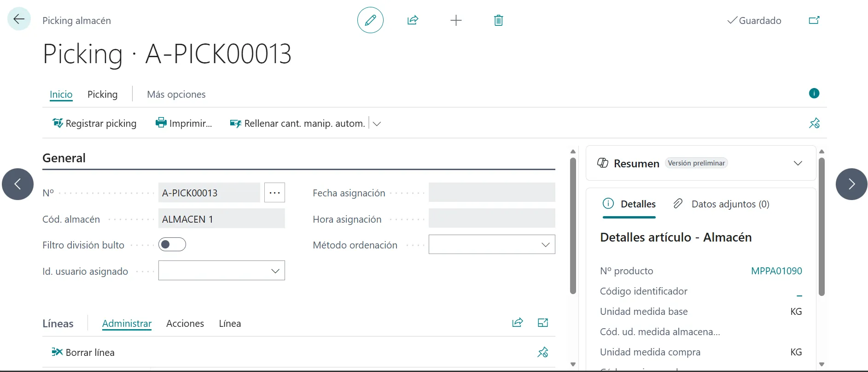Click the pin icon in action bar
The image size is (868, 372).
coord(814,124)
